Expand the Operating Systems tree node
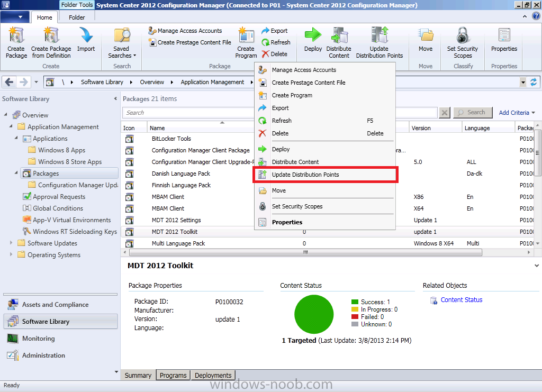 click(x=11, y=254)
